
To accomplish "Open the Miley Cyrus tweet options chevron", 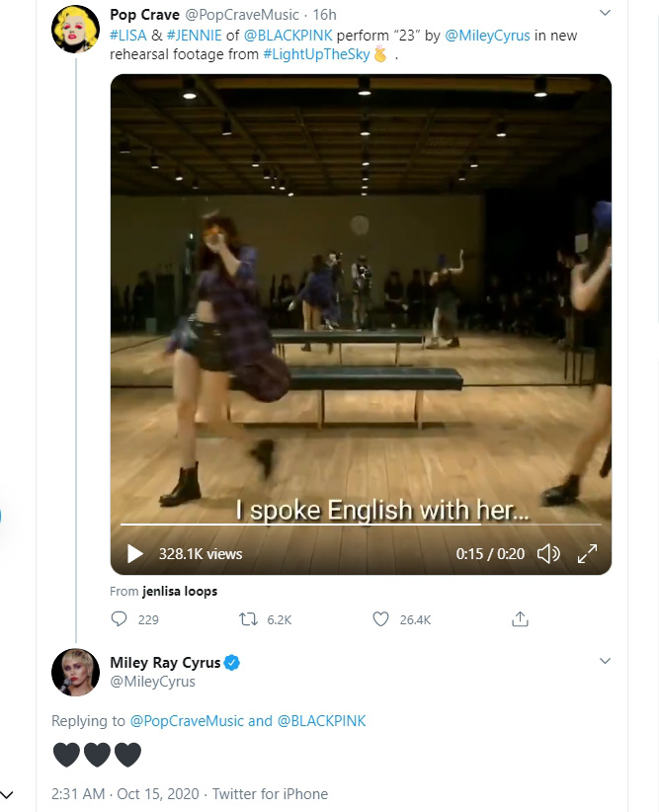I will point(605,661).
